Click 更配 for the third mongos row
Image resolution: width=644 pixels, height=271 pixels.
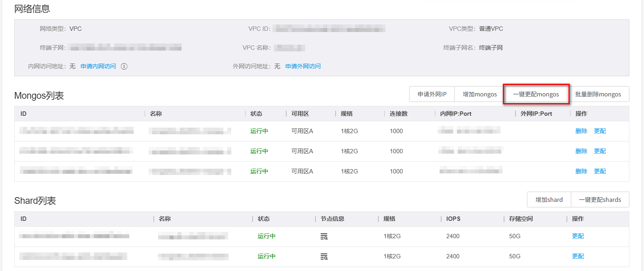tap(600, 171)
